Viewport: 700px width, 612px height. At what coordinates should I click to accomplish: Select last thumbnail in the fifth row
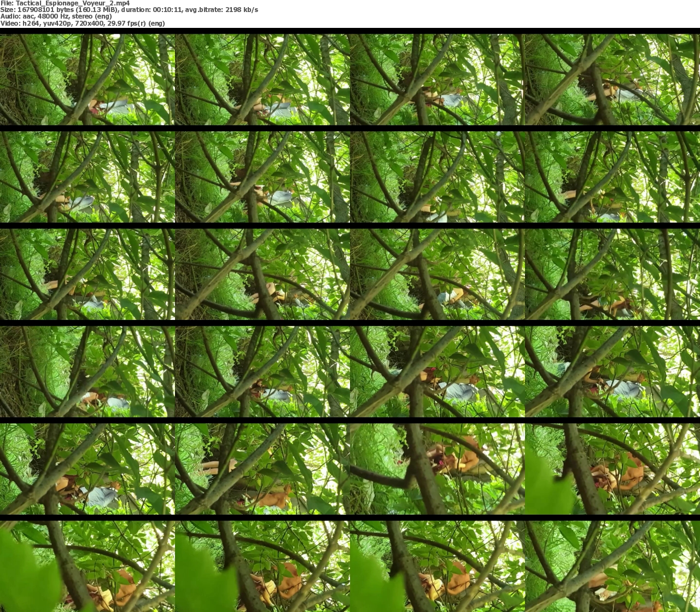[x=612, y=469]
